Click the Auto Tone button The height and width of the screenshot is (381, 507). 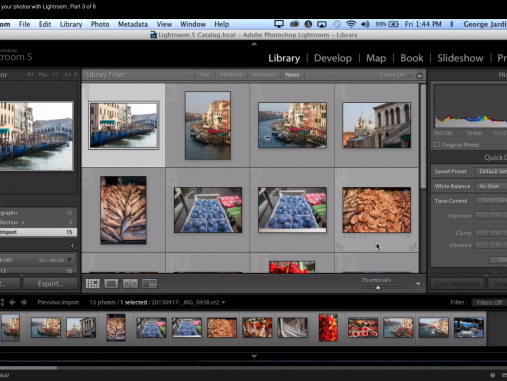pyautogui.click(x=491, y=201)
